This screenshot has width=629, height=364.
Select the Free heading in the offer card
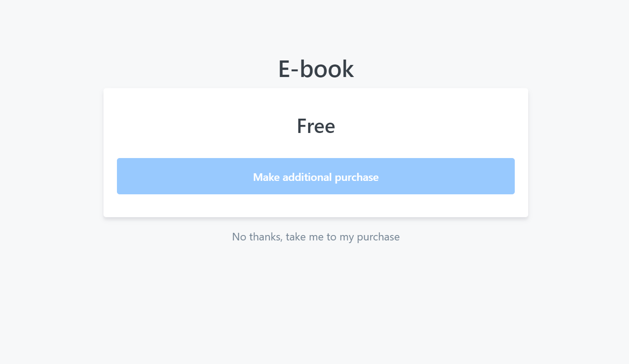(316, 126)
